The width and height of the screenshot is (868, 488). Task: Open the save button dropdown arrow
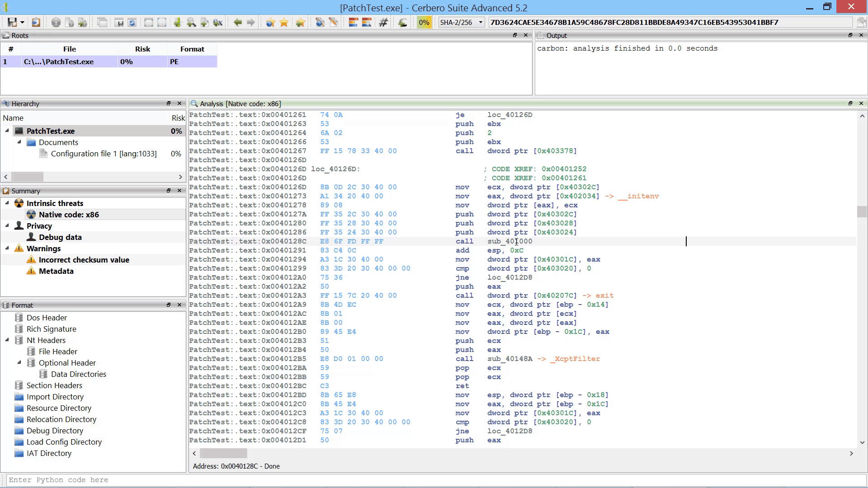(x=22, y=22)
